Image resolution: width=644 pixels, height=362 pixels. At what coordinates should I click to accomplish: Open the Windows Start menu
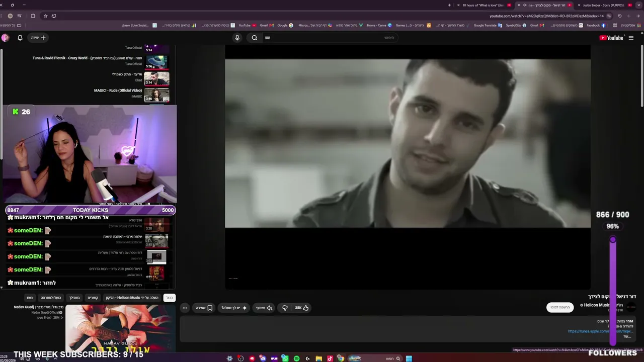click(x=409, y=358)
